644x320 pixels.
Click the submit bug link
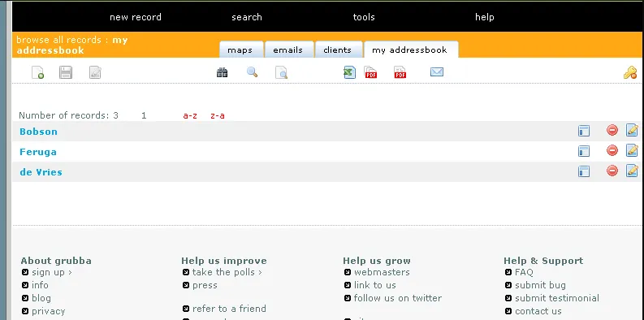click(541, 286)
